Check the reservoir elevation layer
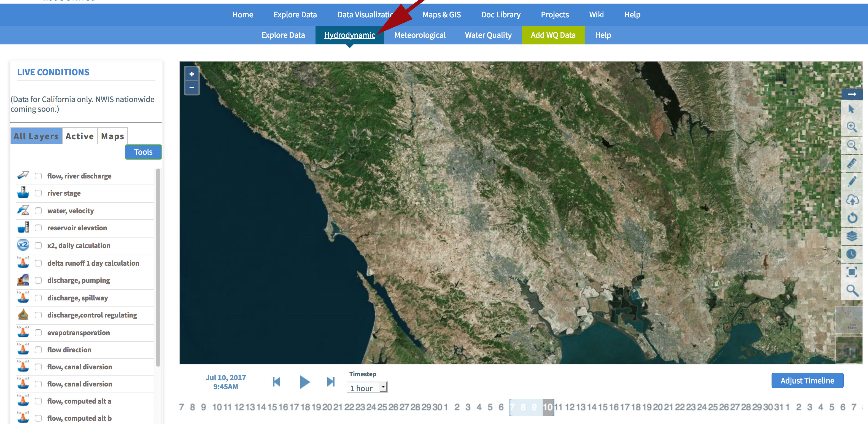The width and height of the screenshot is (868, 424). click(38, 228)
